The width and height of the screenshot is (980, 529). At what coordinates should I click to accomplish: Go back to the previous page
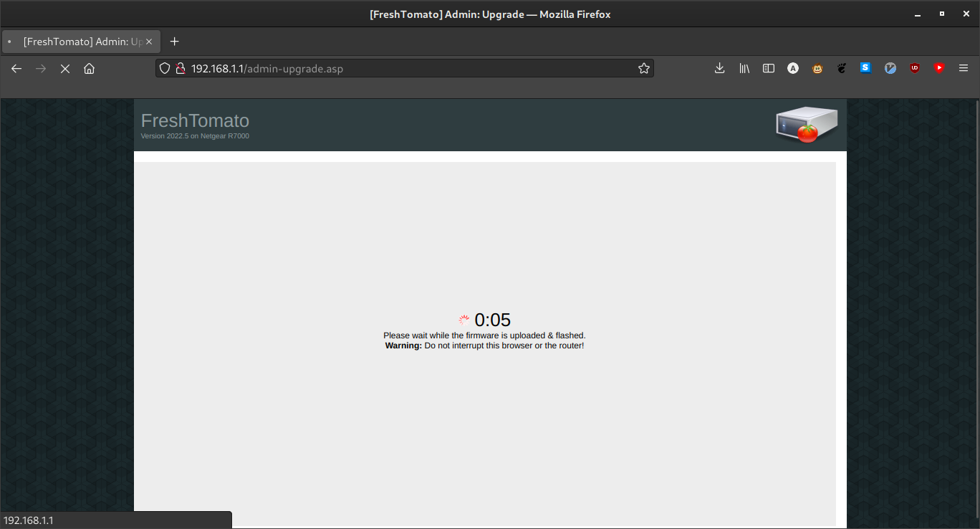(x=16, y=68)
